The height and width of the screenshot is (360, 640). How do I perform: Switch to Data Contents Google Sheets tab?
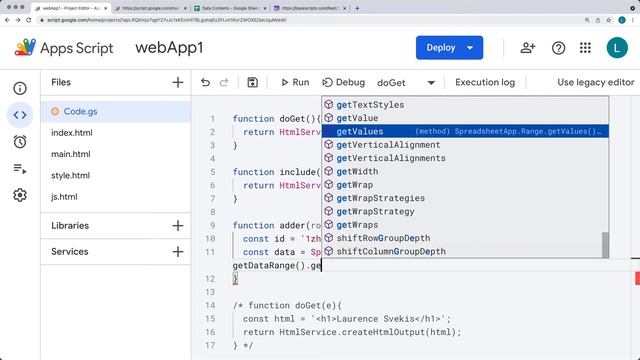point(230,8)
